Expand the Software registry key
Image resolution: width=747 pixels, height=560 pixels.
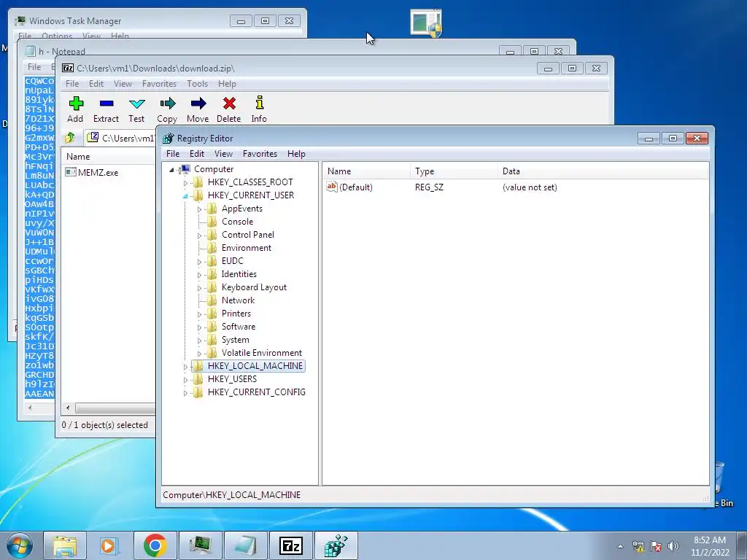[x=199, y=327]
